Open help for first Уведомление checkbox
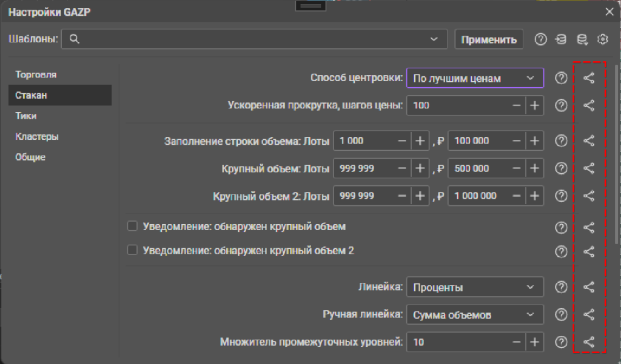 [561, 228]
